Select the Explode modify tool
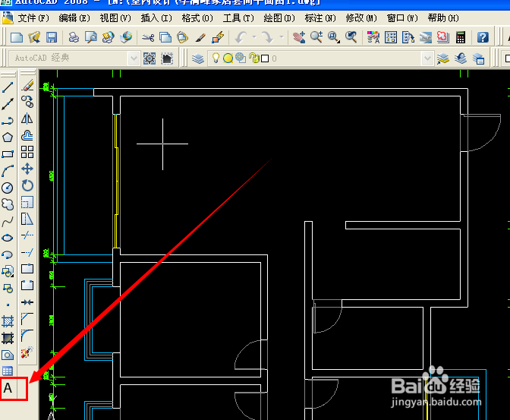Screen dimensions: 510x420 point(27,352)
